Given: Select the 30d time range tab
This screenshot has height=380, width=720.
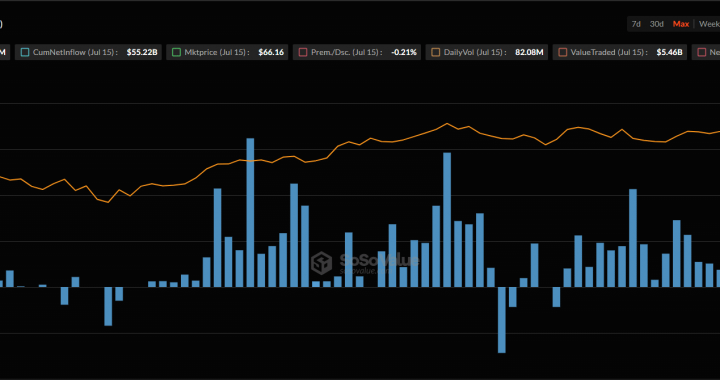Looking at the screenshot, I should tap(657, 24).
